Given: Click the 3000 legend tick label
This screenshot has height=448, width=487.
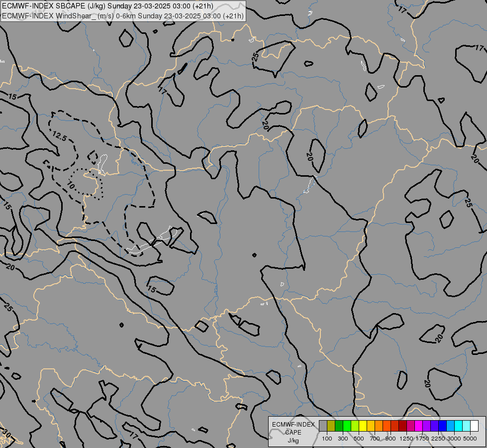Looking at the screenshot, I should (x=454, y=439).
